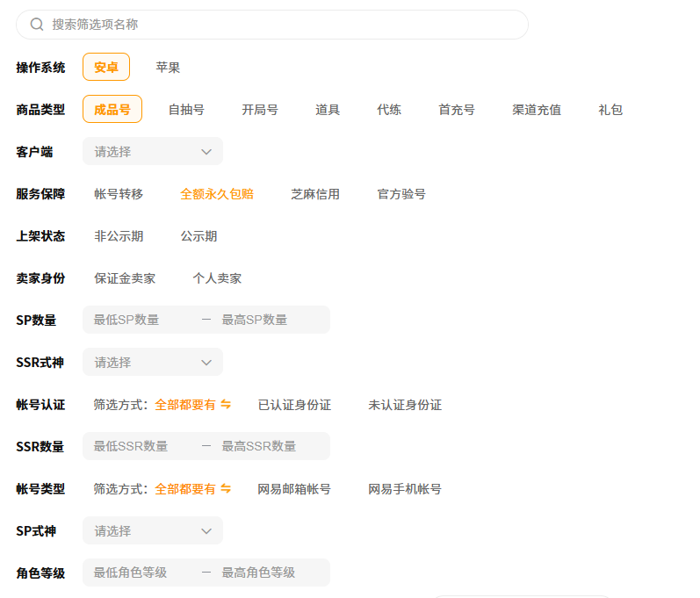
Task: Select 首充号 product type
Action: (457, 110)
